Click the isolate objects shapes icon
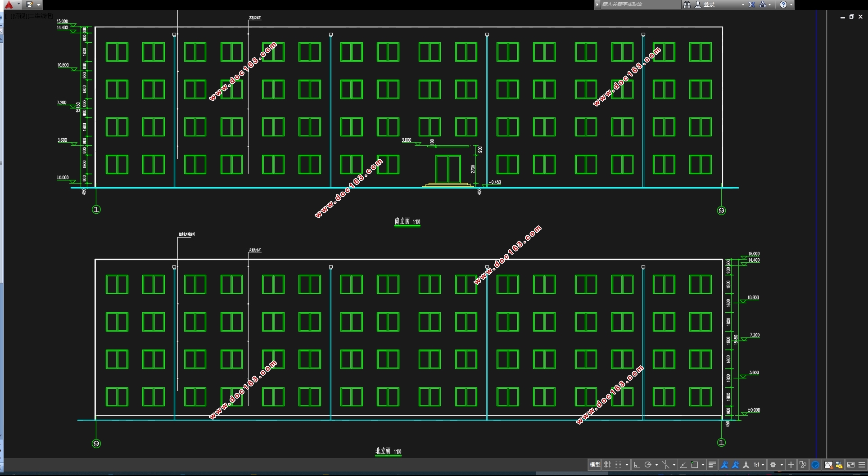 point(803,465)
